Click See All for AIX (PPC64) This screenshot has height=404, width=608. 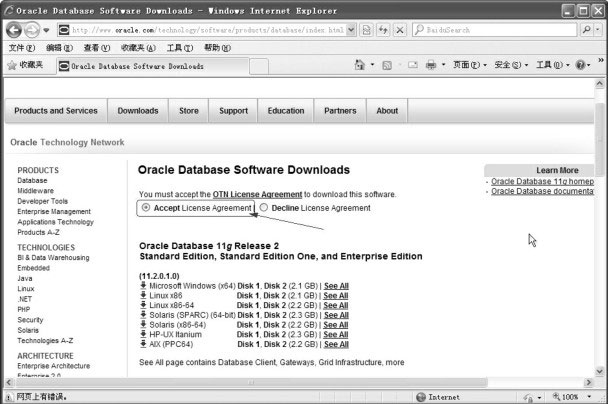(336, 344)
